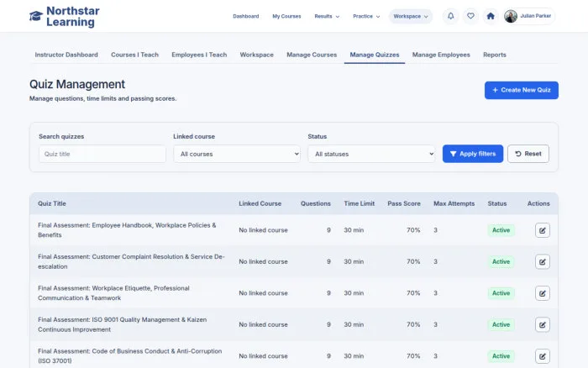This screenshot has width=588, height=368.
Task: Switch to the Workspace sub-tab
Action: [256, 55]
